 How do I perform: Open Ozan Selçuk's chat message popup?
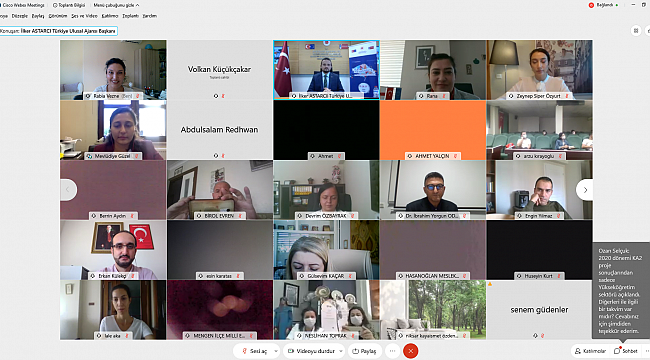pos(621,291)
